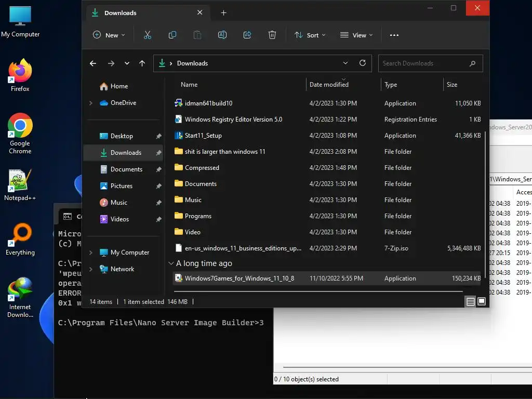Image resolution: width=532 pixels, height=399 pixels.
Task: Expand the OneDrive tree node
Action: (x=90, y=103)
